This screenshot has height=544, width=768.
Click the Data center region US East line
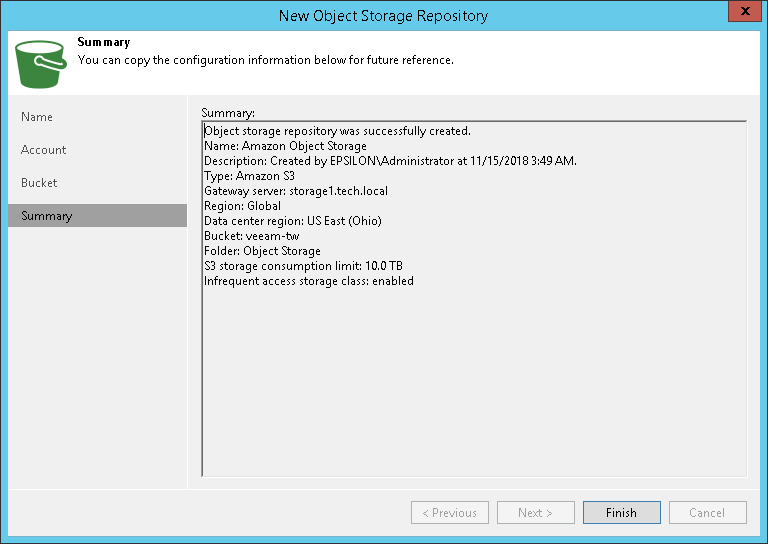pyautogui.click(x=292, y=221)
